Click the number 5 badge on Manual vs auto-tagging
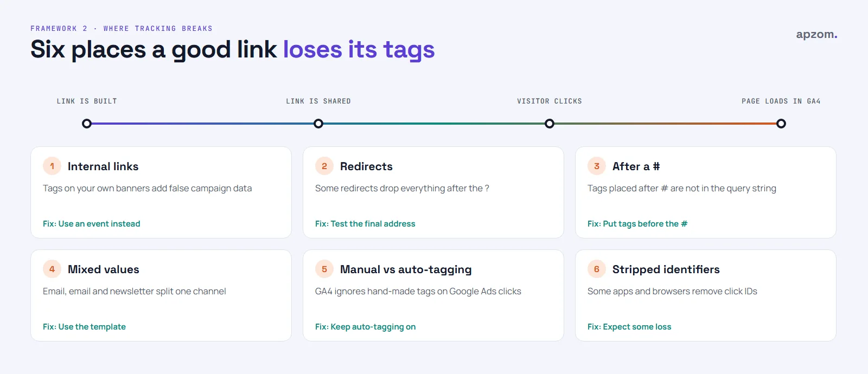 tap(324, 269)
